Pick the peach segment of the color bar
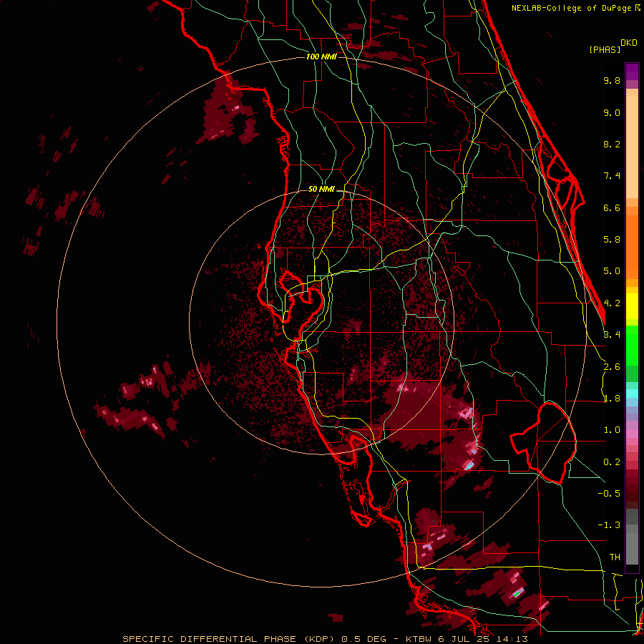Screen dimensions: 644x644 [632, 144]
